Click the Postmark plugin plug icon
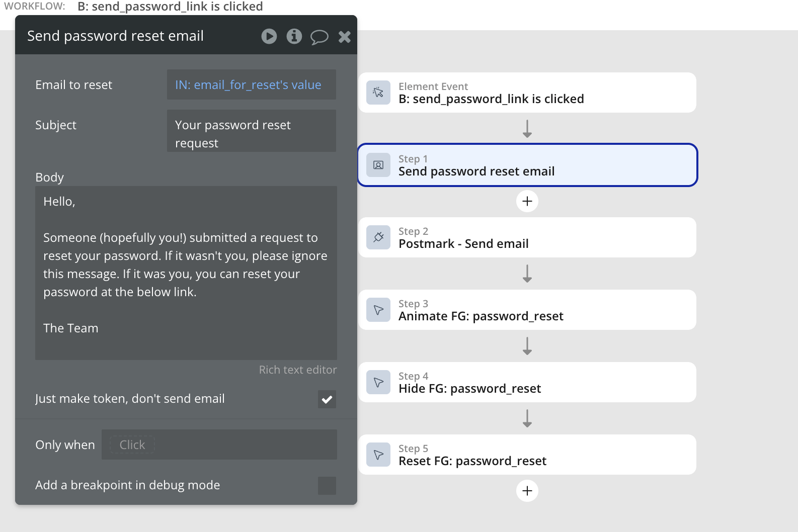Screen dimensions: 798x532 (378, 237)
